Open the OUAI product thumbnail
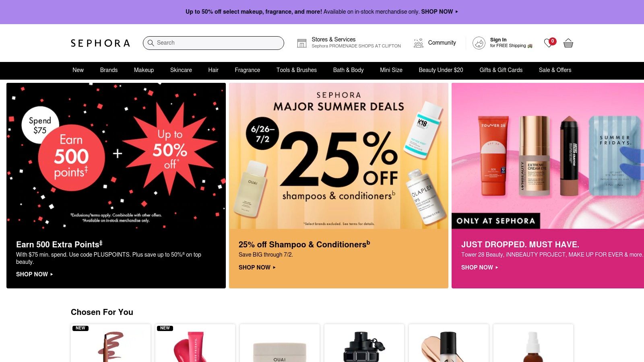This screenshot has width=644, height=362. pyautogui.click(x=280, y=343)
